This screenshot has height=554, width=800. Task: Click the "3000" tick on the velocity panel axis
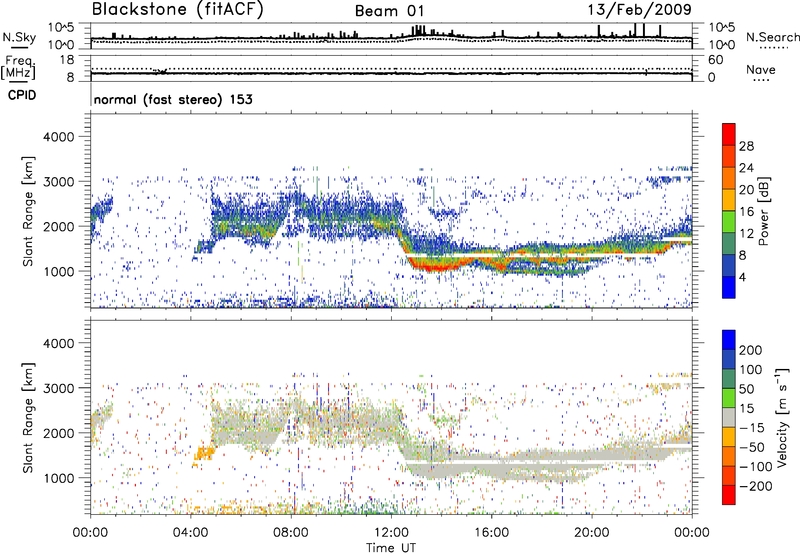(58, 388)
